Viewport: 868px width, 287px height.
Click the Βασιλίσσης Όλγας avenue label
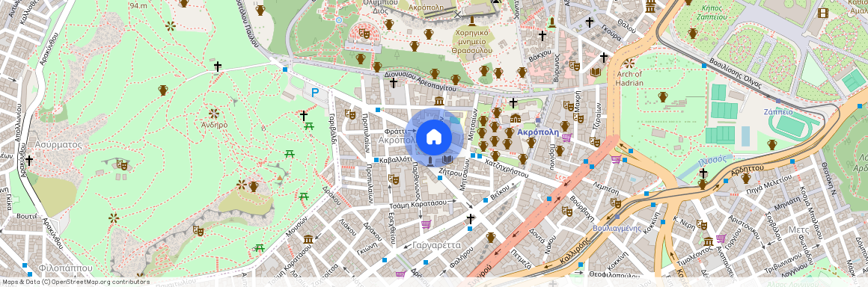pos(735,72)
